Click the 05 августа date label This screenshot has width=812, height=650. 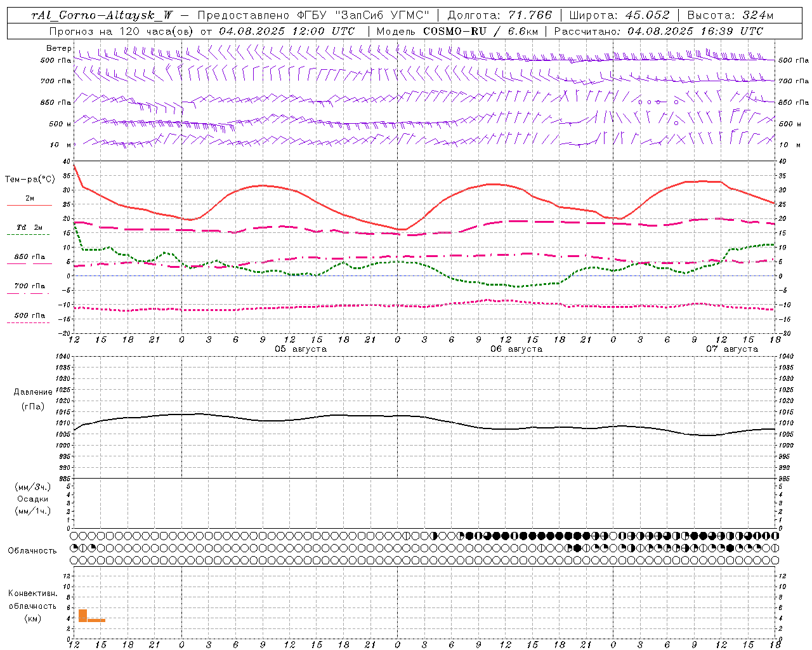tap(301, 349)
